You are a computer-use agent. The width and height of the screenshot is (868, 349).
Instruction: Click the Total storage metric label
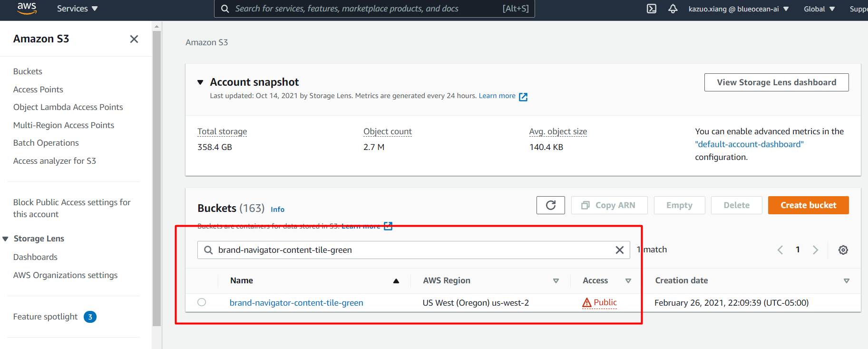[222, 131]
